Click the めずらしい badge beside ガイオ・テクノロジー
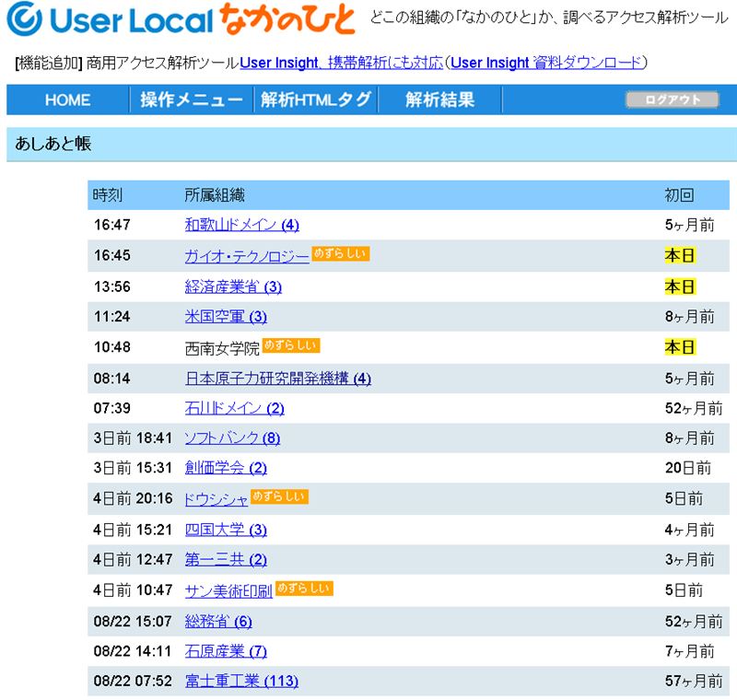Image resolution: width=737 pixels, height=700 pixels. (340, 253)
